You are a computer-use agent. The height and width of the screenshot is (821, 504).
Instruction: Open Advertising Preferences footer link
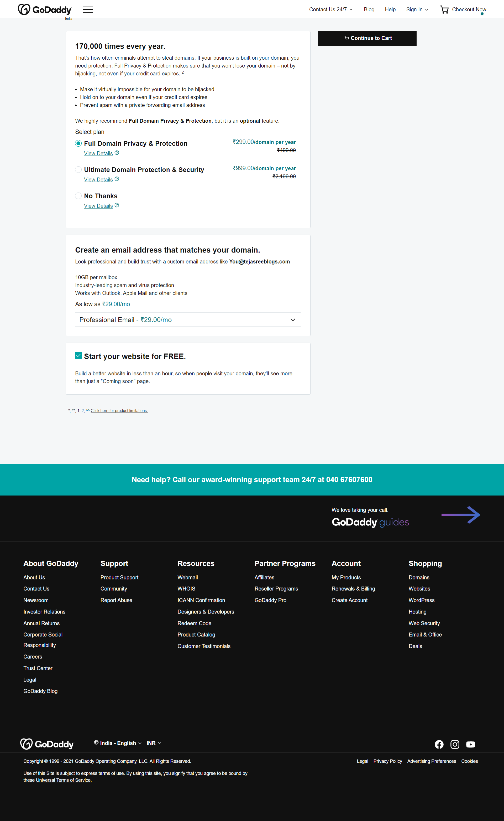click(432, 761)
